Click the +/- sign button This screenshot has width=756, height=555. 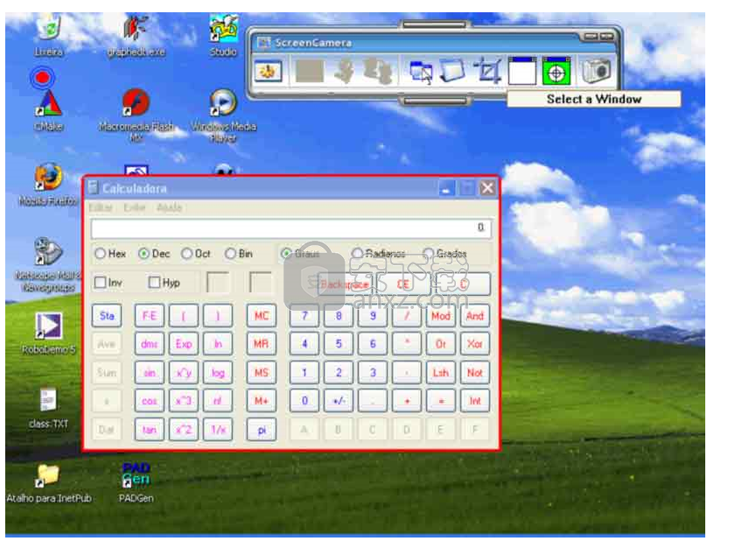pos(339,401)
